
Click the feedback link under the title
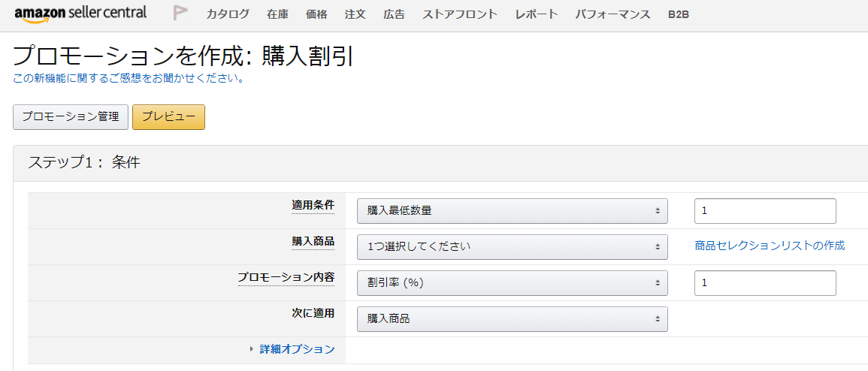coord(129,78)
